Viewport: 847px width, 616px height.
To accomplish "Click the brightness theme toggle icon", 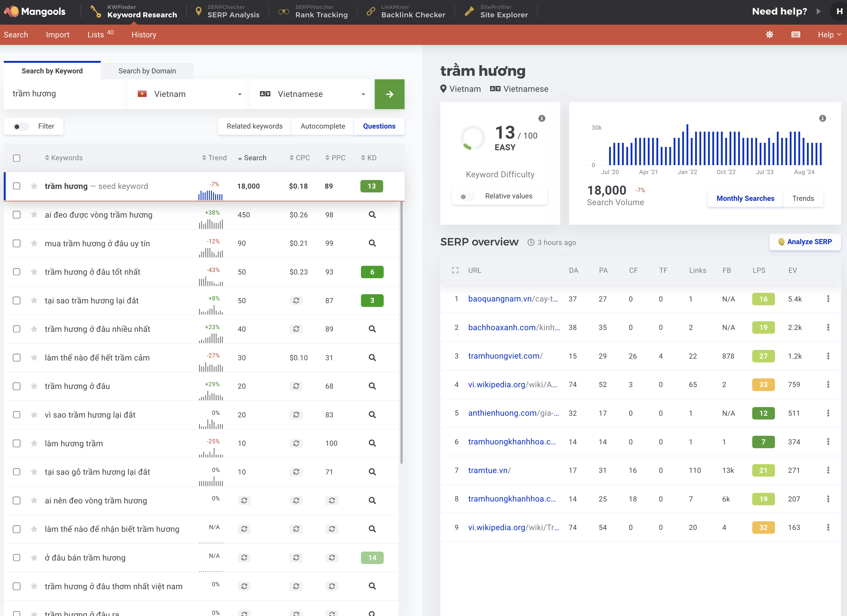I will pos(769,35).
